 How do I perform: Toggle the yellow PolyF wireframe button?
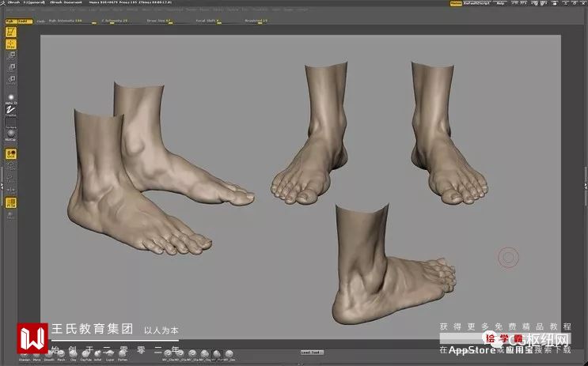(11, 202)
